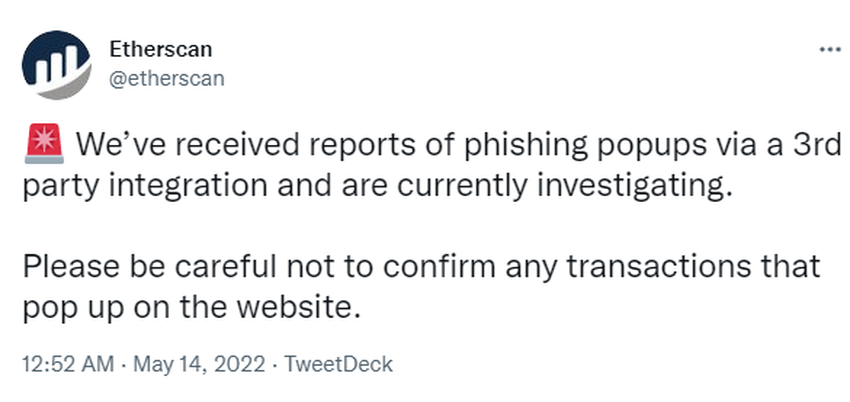
Task: Click 'pop up on the website.' text
Action: coord(191,309)
